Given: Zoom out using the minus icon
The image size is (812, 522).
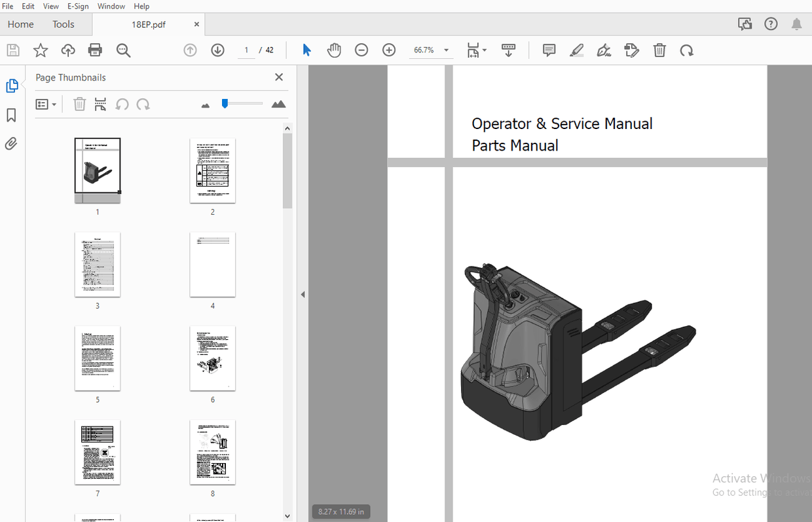Looking at the screenshot, I should click(361, 50).
